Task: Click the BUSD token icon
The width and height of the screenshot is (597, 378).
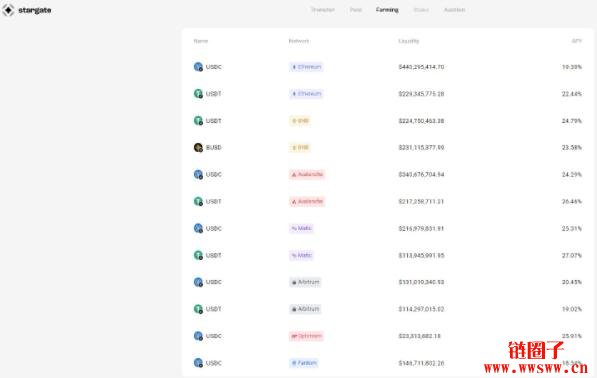Action: (x=198, y=147)
